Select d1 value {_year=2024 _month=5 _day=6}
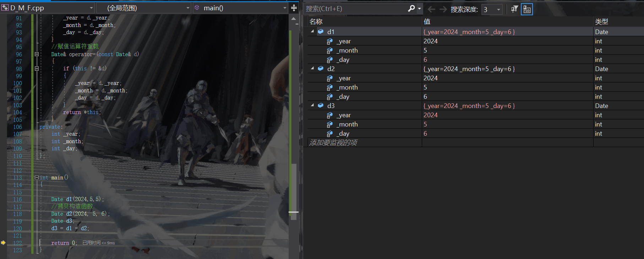The height and width of the screenshot is (259, 644). click(469, 32)
